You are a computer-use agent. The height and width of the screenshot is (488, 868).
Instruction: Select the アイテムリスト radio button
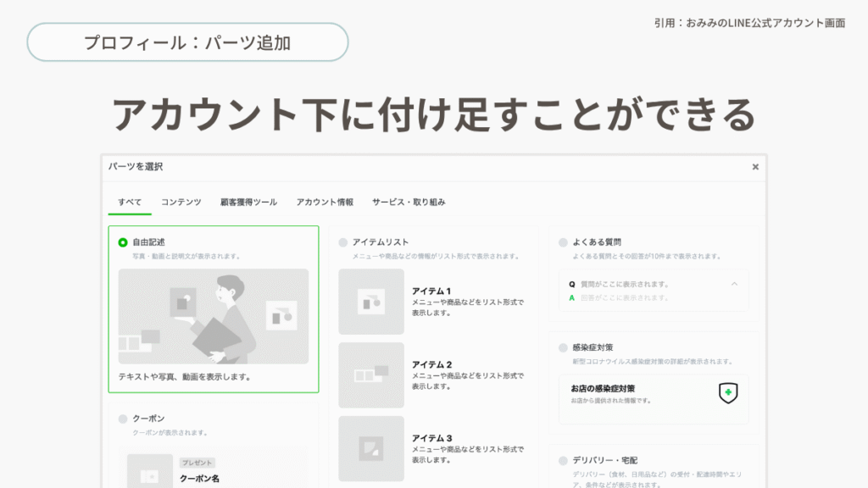(342, 242)
